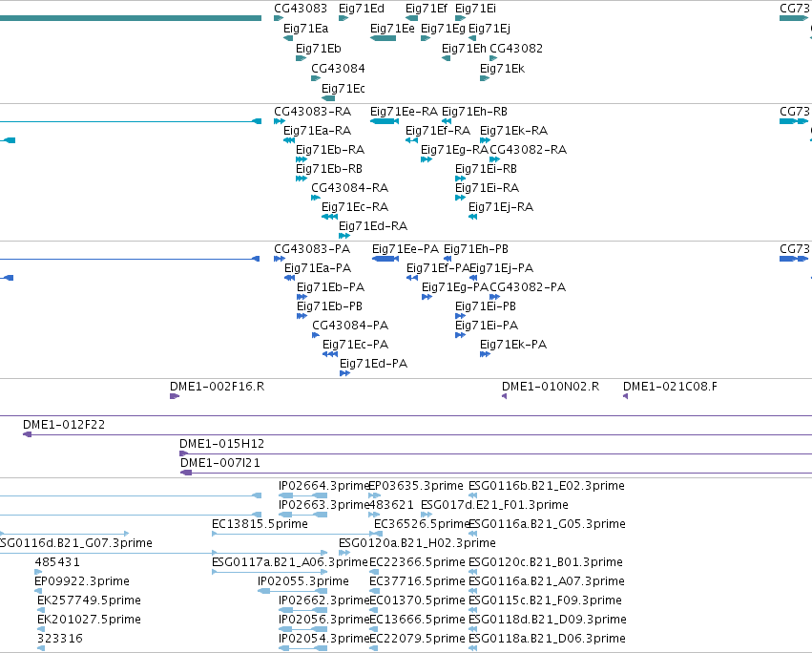Screen dimensions: 812x653
Task: Click transcript Eig71Eb-RB
Action: coord(329,169)
